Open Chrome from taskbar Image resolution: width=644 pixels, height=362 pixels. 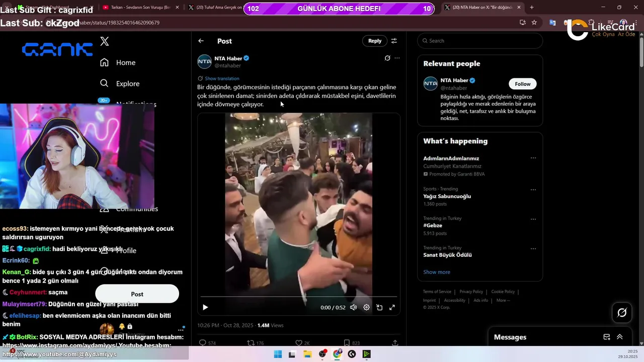pos(337,354)
